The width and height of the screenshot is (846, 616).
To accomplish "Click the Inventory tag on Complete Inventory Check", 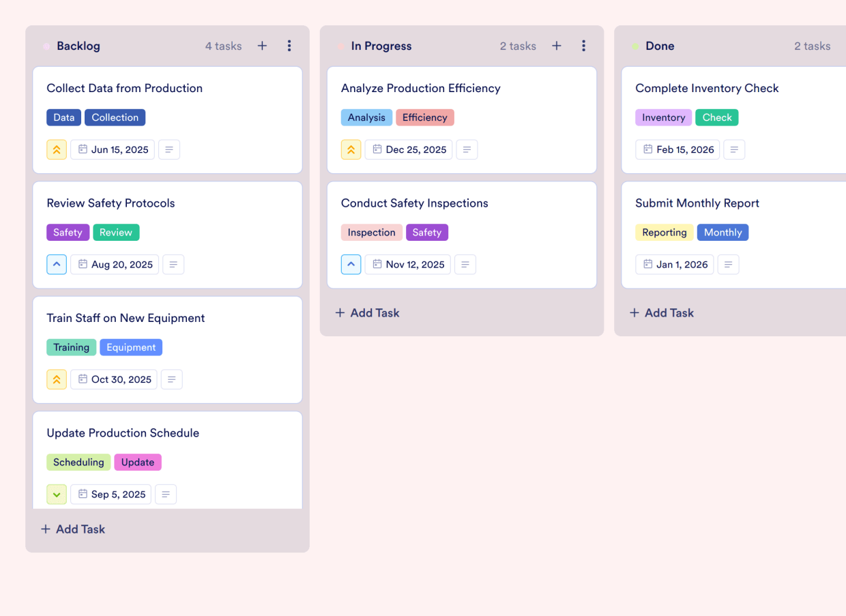I will (x=663, y=117).
